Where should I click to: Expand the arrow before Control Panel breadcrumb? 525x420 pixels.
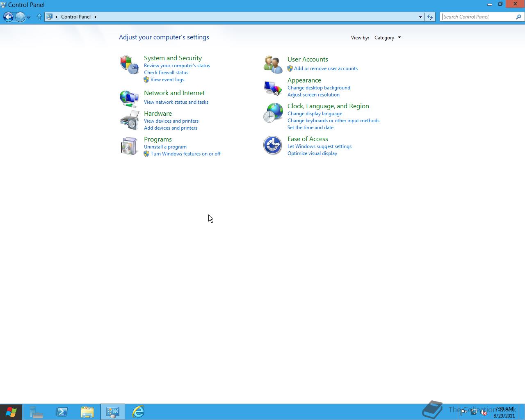click(x=57, y=17)
